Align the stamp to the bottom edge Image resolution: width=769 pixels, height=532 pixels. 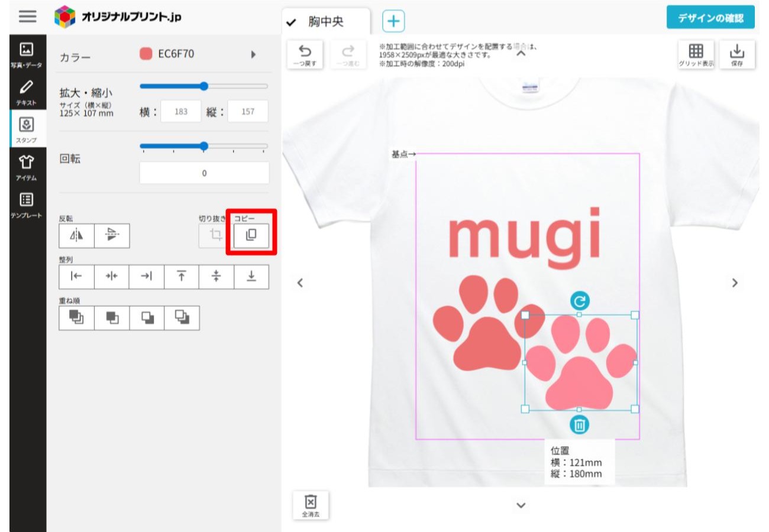[x=251, y=277]
